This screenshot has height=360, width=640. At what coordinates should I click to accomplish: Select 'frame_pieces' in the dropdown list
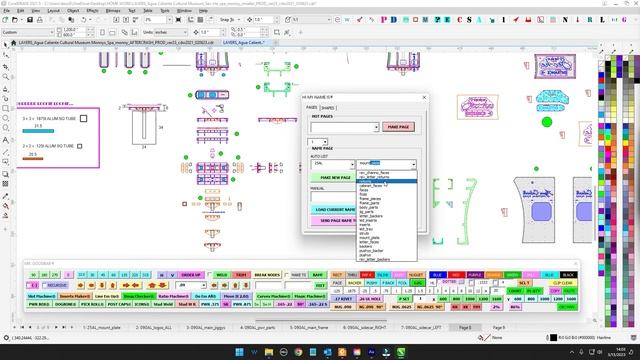click(369, 199)
